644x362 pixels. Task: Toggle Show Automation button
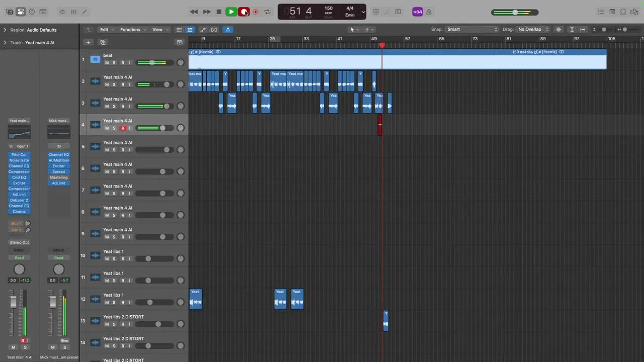tap(203, 30)
